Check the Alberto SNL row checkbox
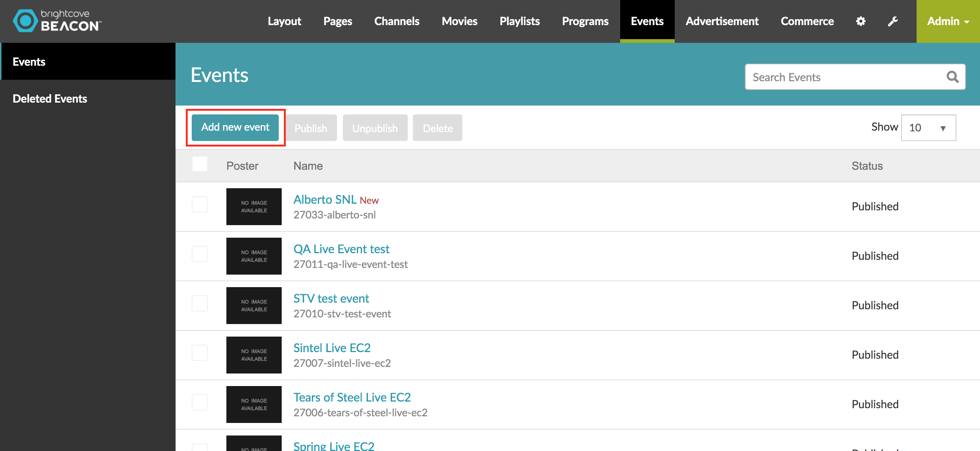Image resolution: width=980 pixels, height=451 pixels. 200,204
